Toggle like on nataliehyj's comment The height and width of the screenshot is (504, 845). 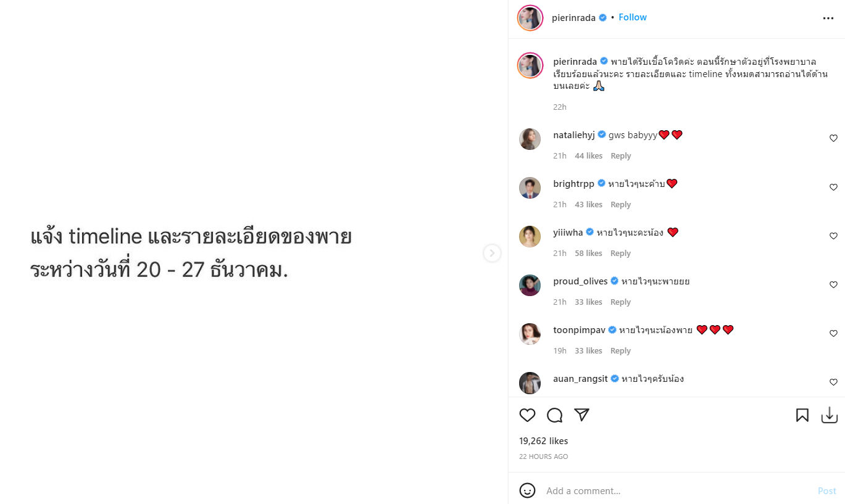tap(833, 138)
